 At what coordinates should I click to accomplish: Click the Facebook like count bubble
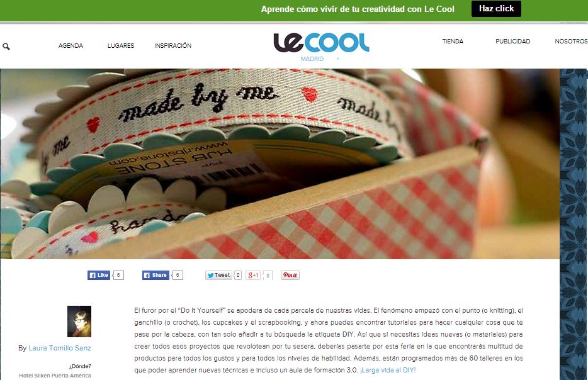118,275
